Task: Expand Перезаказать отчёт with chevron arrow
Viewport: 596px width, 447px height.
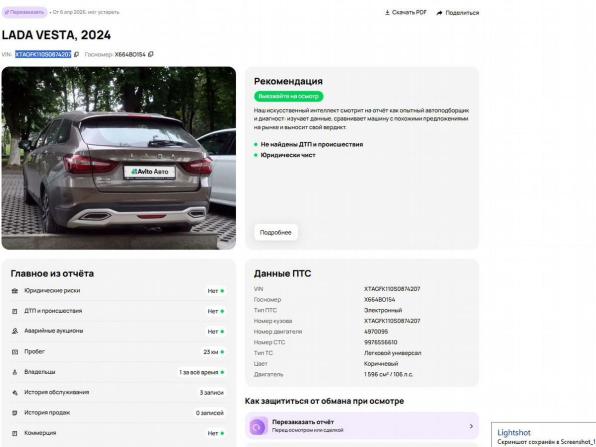Action: tap(471, 426)
